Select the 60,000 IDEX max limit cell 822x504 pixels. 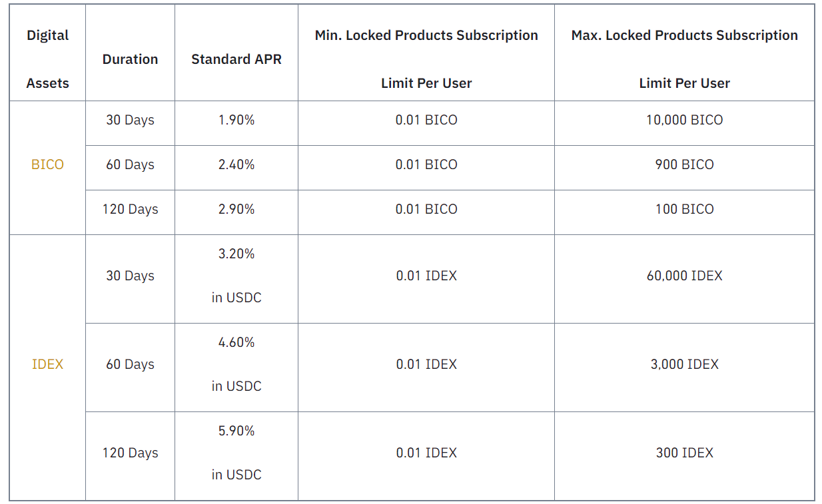[684, 276]
